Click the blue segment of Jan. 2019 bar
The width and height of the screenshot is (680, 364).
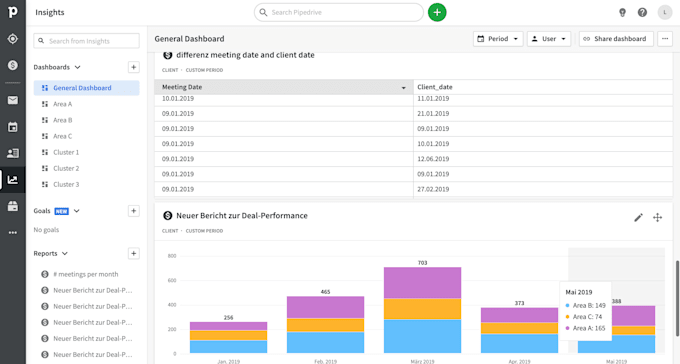click(229, 346)
